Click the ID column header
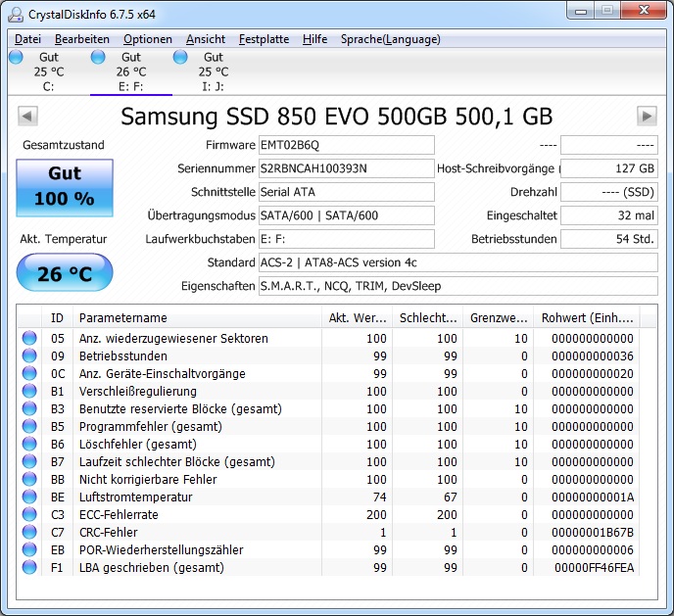This screenshot has width=674, height=616. pyautogui.click(x=57, y=318)
